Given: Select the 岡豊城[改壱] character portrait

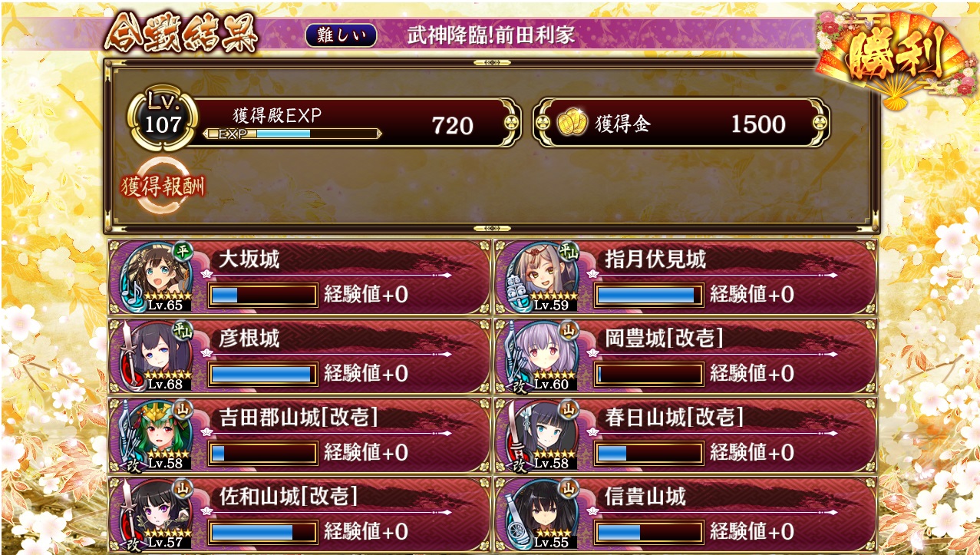Looking at the screenshot, I should (540, 355).
